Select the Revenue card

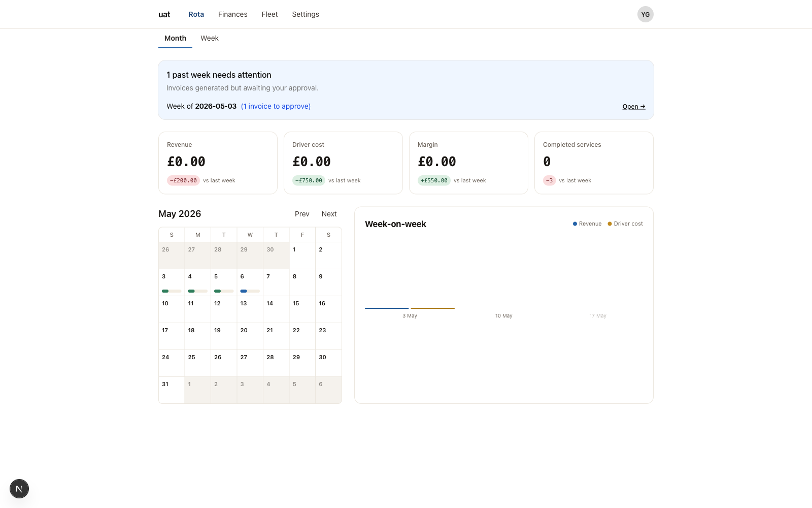[x=218, y=163]
